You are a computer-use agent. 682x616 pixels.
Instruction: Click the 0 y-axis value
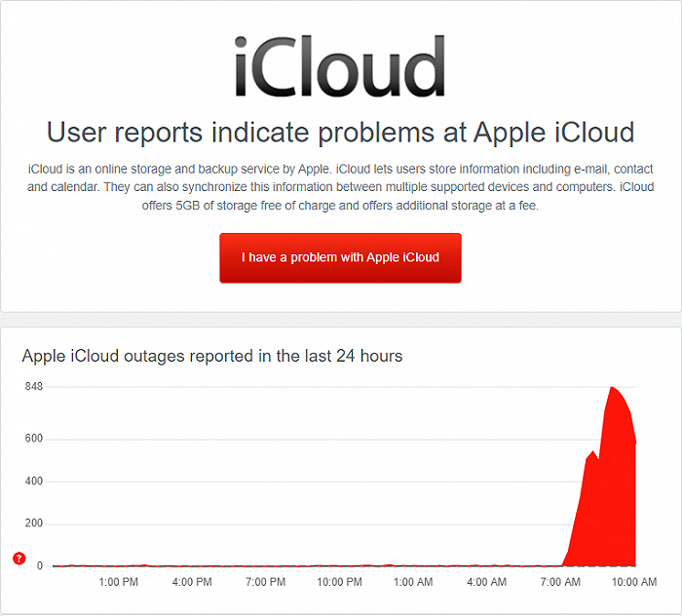[x=39, y=565]
